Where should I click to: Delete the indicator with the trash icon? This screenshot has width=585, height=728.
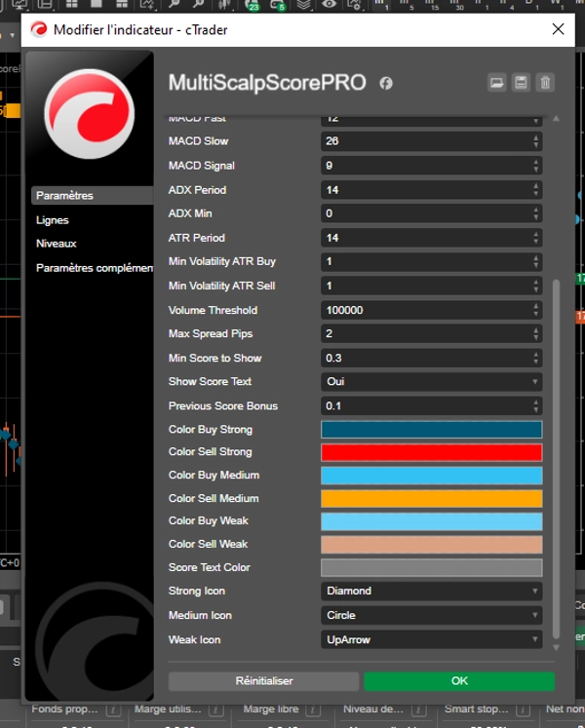545,83
